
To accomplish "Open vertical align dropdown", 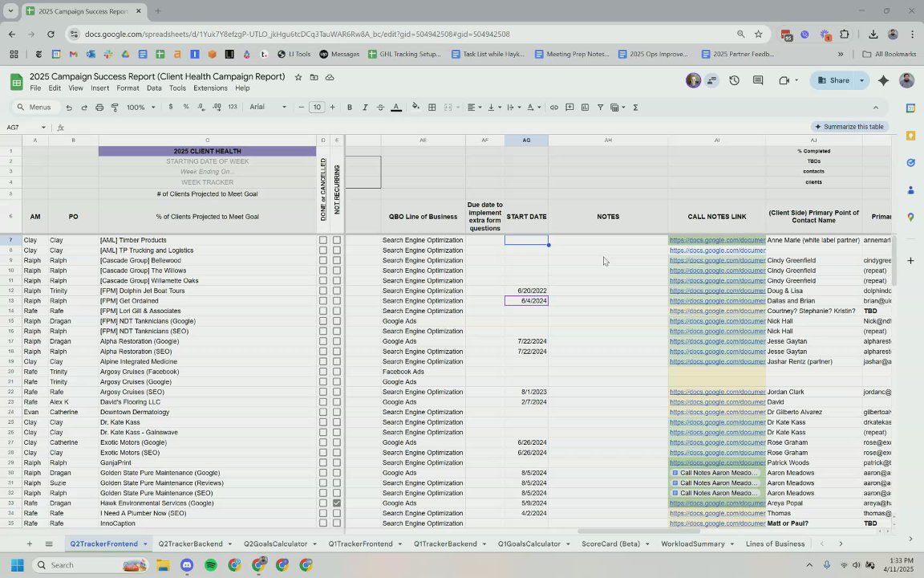I will pos(494,108).
